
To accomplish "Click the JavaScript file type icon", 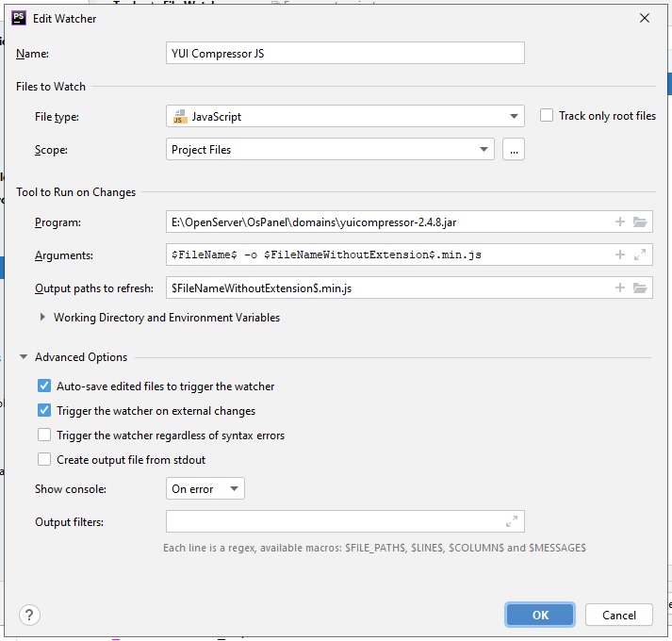I will (180, 116).
